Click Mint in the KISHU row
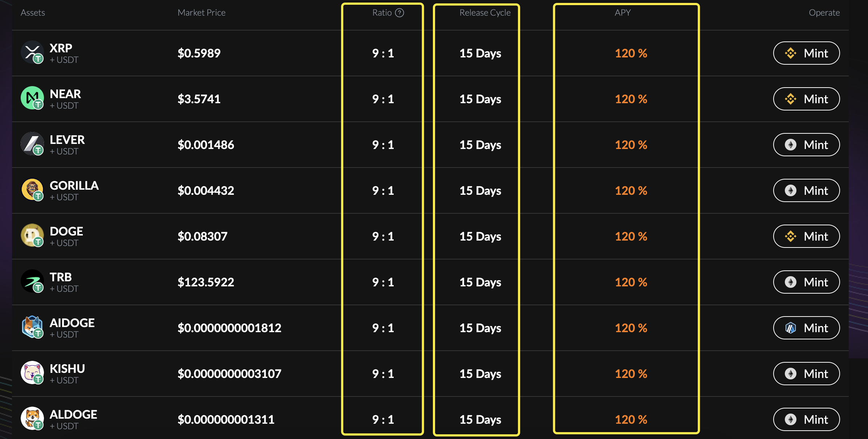The width and height of the screenshot is (868, 439). click(806, 374)
